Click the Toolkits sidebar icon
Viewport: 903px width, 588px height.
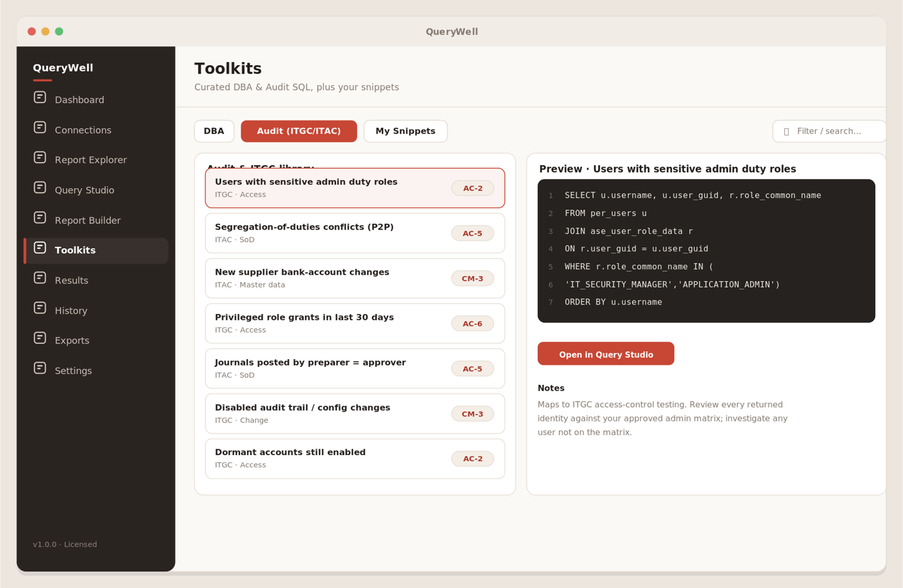pyautogui.click(x=40, y=248)
